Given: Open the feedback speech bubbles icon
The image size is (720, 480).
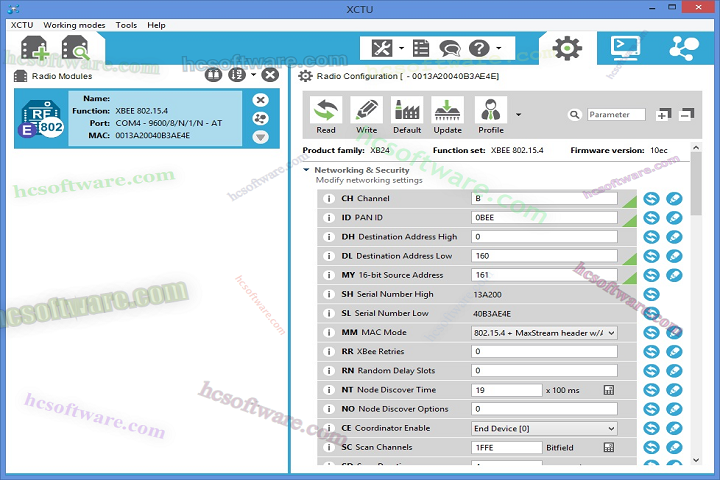Looking at the screenshot, I should click(450, 48).
